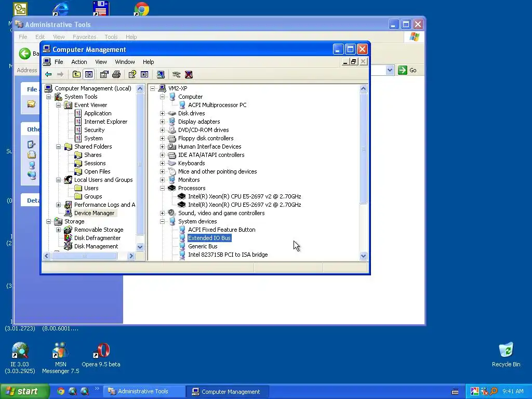532x399 pixels.
Task: Collapse the Event Viewer node
Action: point(58,105)
